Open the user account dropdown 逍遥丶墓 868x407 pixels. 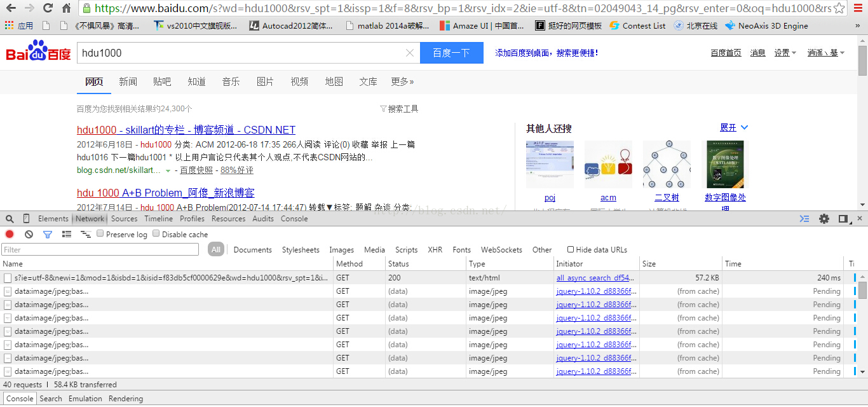(x=826, y=53)
